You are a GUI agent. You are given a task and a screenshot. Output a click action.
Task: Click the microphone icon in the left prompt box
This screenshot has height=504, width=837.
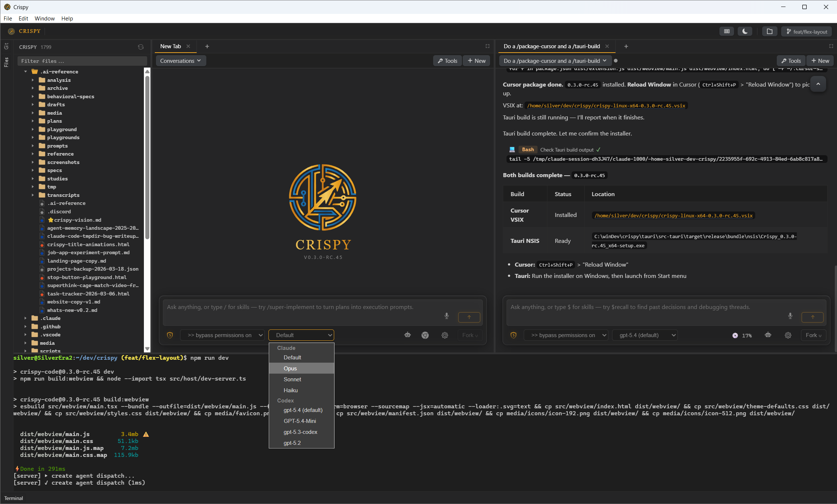click(x=446, y=316)
